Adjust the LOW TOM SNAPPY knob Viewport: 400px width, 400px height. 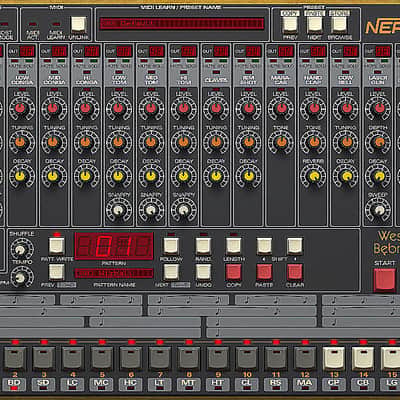117,210
